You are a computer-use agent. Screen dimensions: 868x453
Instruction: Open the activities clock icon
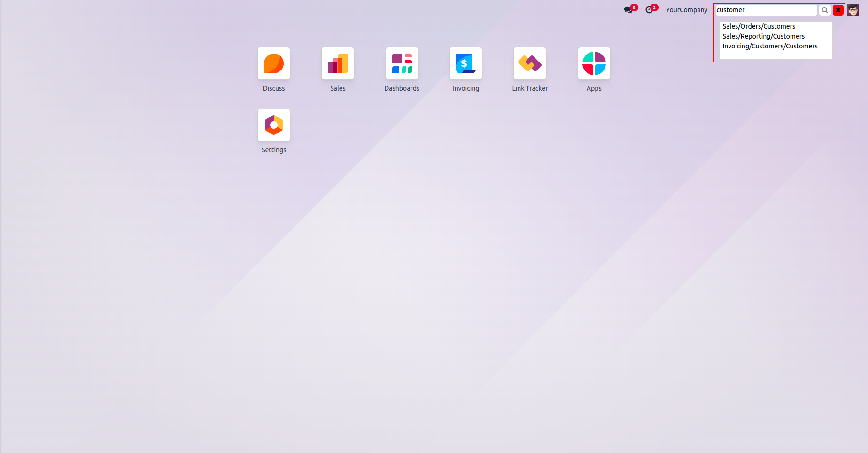pos(649,10)
